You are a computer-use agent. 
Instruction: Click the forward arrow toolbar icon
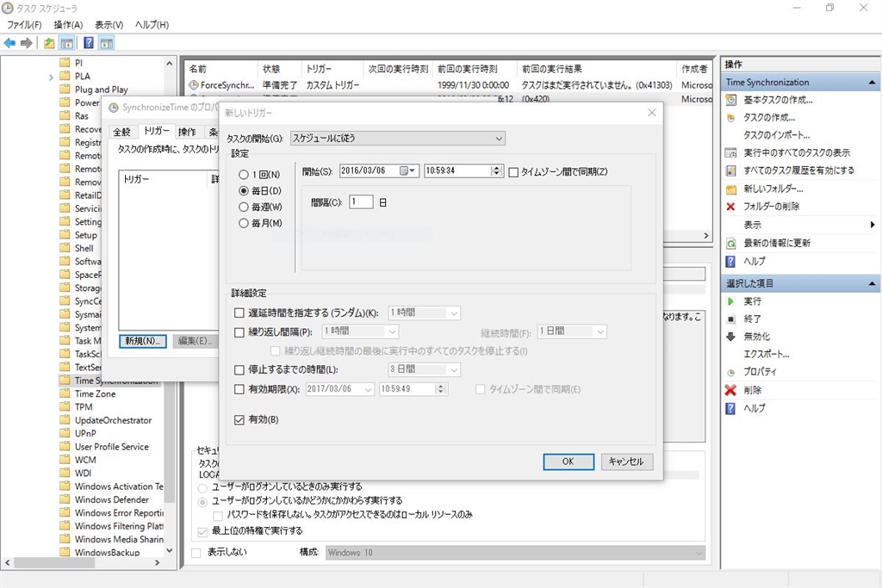tap(26, 43)
